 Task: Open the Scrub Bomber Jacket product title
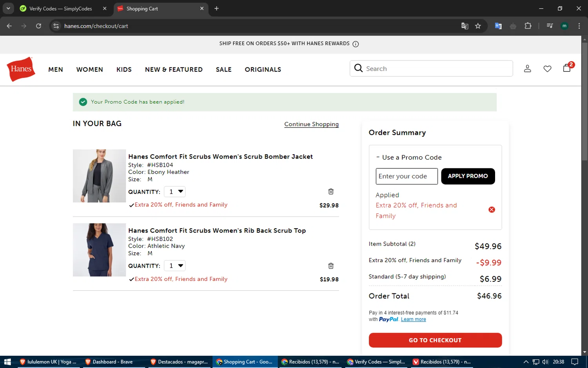[x=220, y=157]
